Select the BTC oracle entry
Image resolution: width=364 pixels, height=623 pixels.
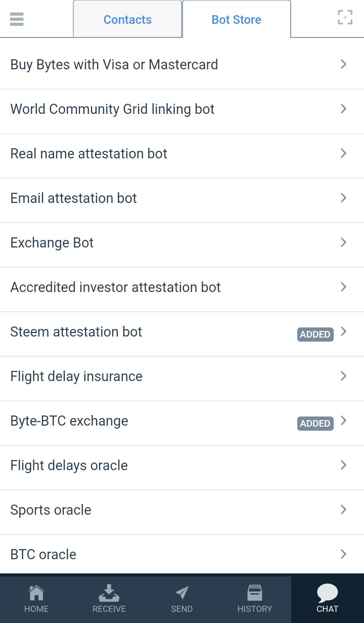(x=43, y=555)
